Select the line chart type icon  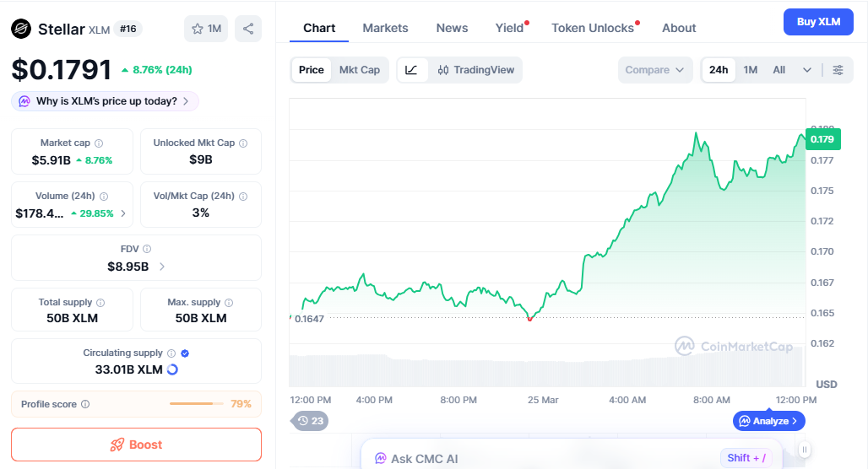point(411,70)
